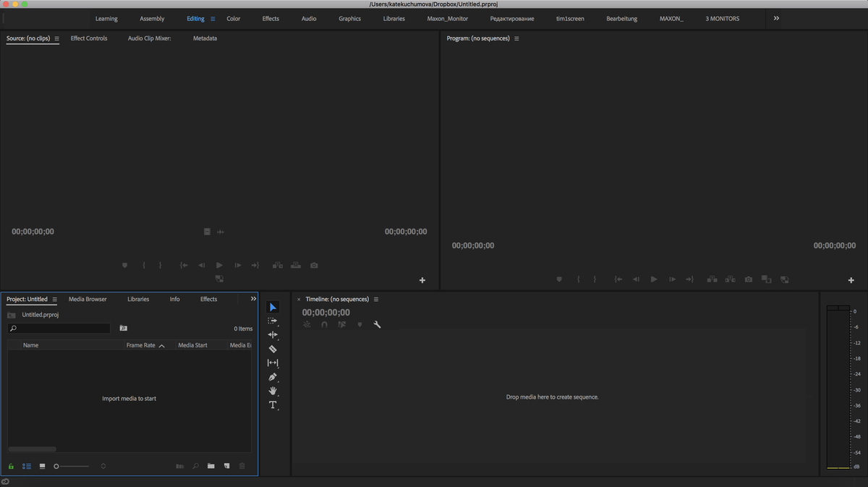This screenshot has width=868, height=487.
Task: Click Source monitor Add Marker icon
Action: (x=124, y=266)
